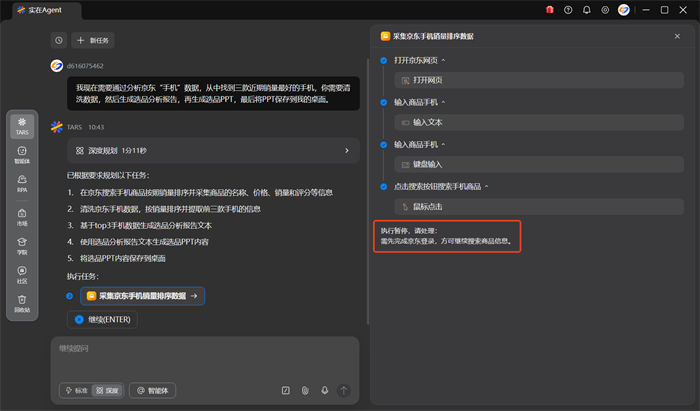This screenshot has width=700, height=411.
Task: Open the 回收站 recycle bin icon
Action: [x=21, y=303]
